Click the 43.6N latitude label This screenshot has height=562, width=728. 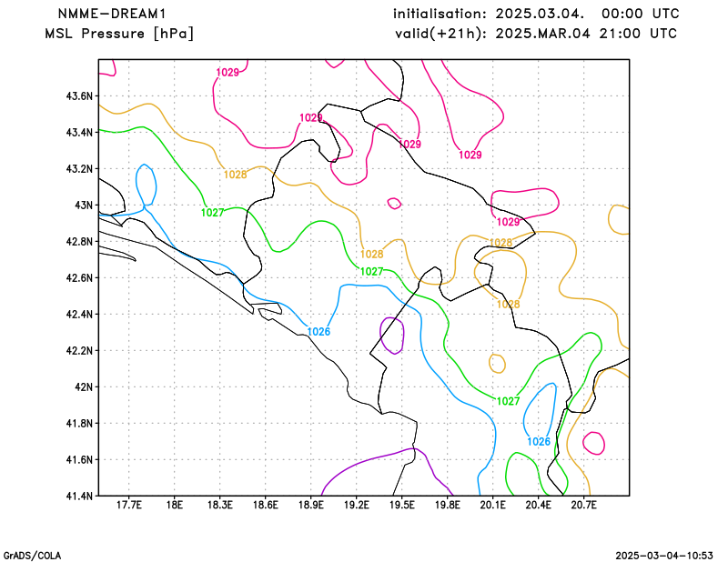coord(79,96)
